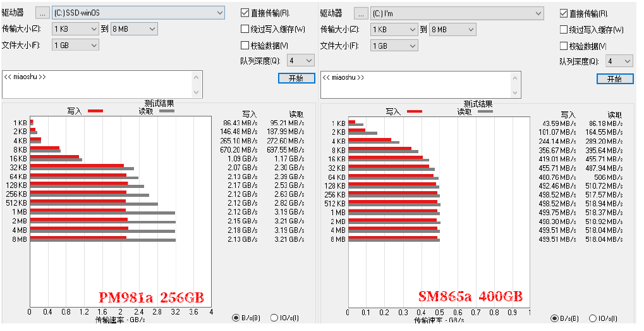Click red 写入 legend swatch in PM981a chart
The image size is (644, 331).
coord(95,111)
